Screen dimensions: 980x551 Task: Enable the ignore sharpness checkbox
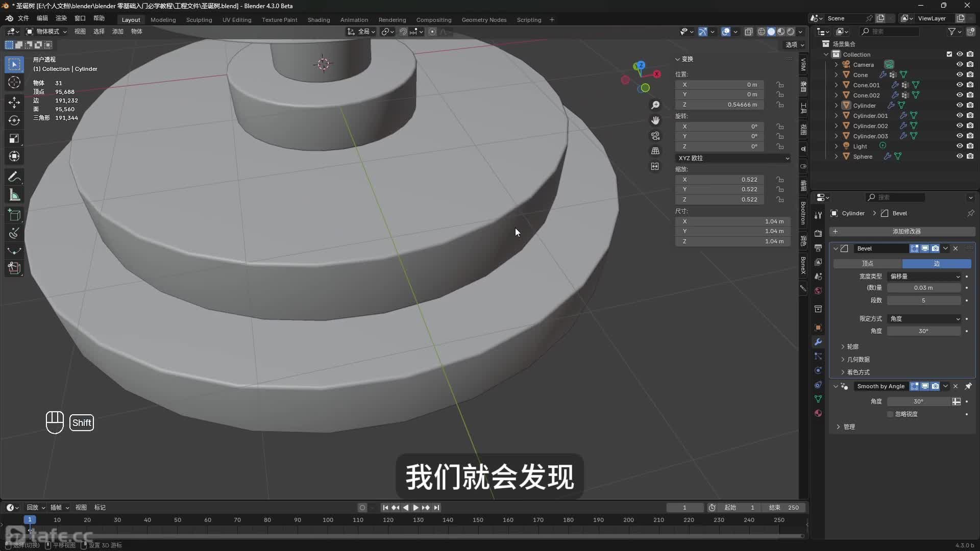point(891,414)
